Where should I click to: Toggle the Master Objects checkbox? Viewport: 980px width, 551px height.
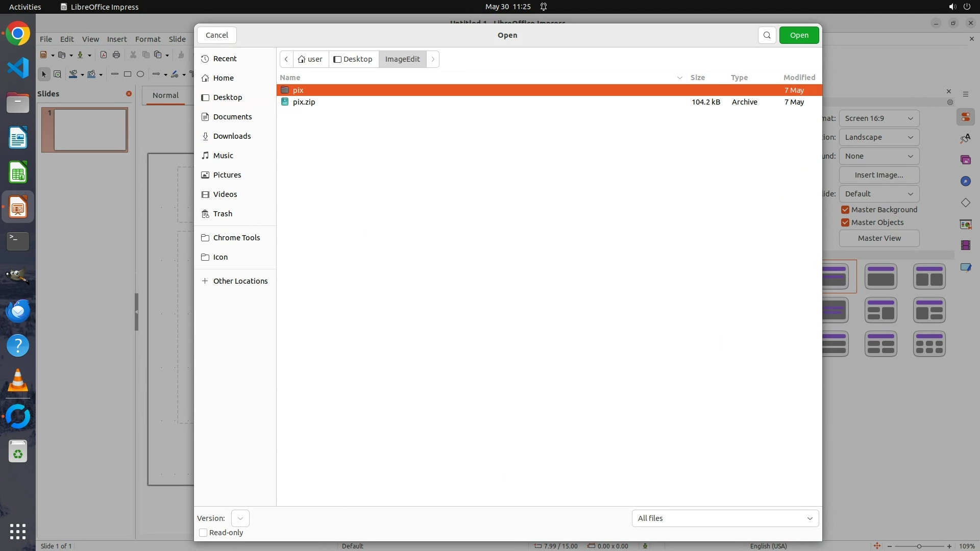coord(845,222)
